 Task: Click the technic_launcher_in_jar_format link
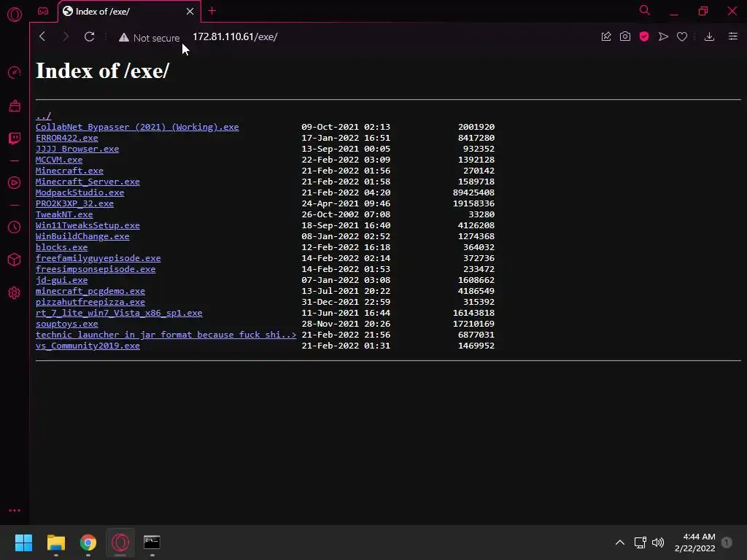point(166,335)
